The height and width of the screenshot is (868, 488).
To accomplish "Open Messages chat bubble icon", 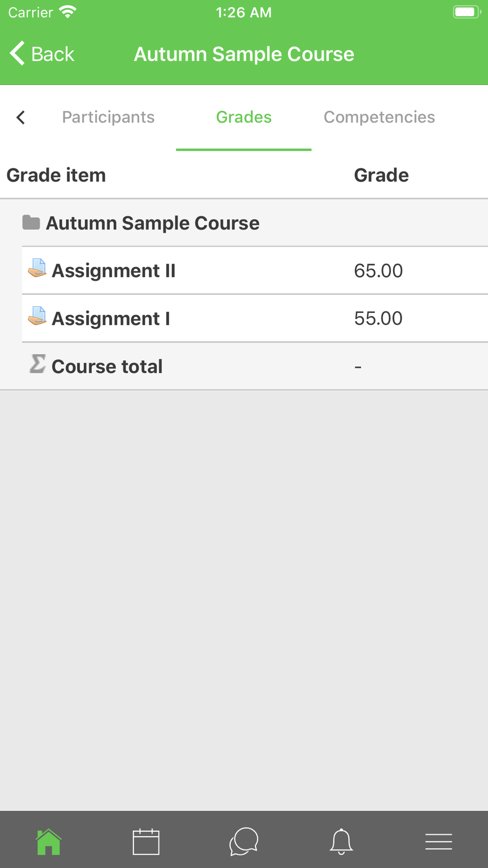I will (x=244, y=842).
